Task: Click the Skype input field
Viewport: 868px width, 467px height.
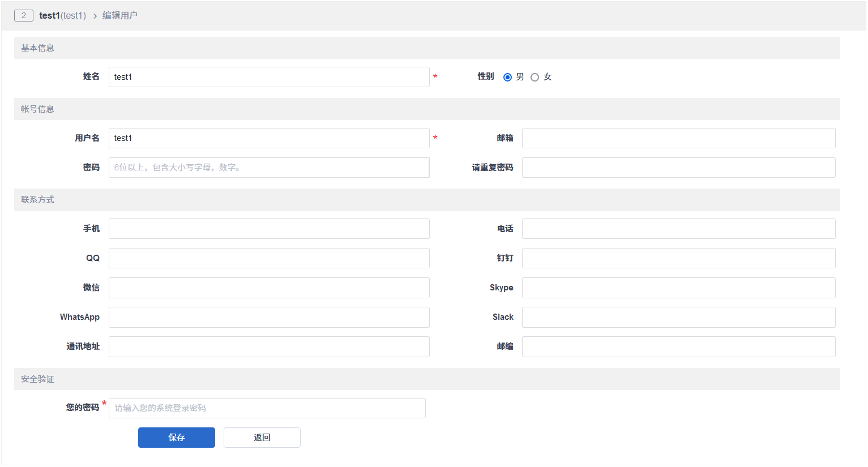Action: [x=678, y=288]
